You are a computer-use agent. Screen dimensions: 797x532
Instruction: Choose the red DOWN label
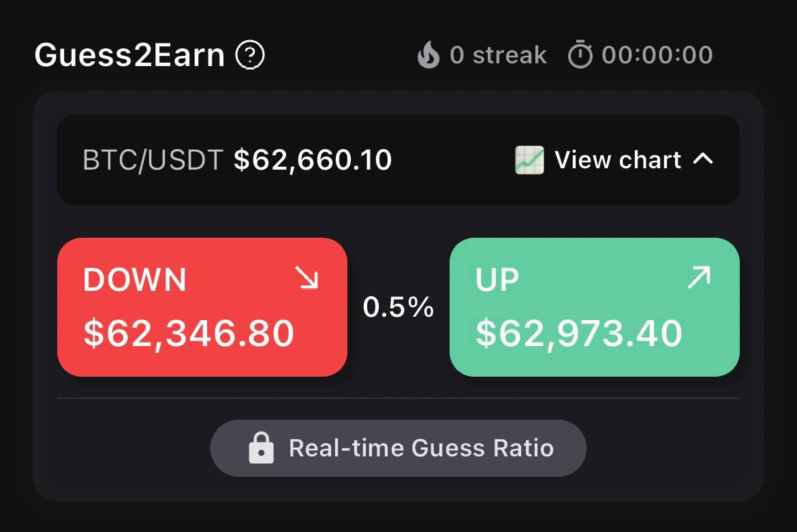point(135,280)
